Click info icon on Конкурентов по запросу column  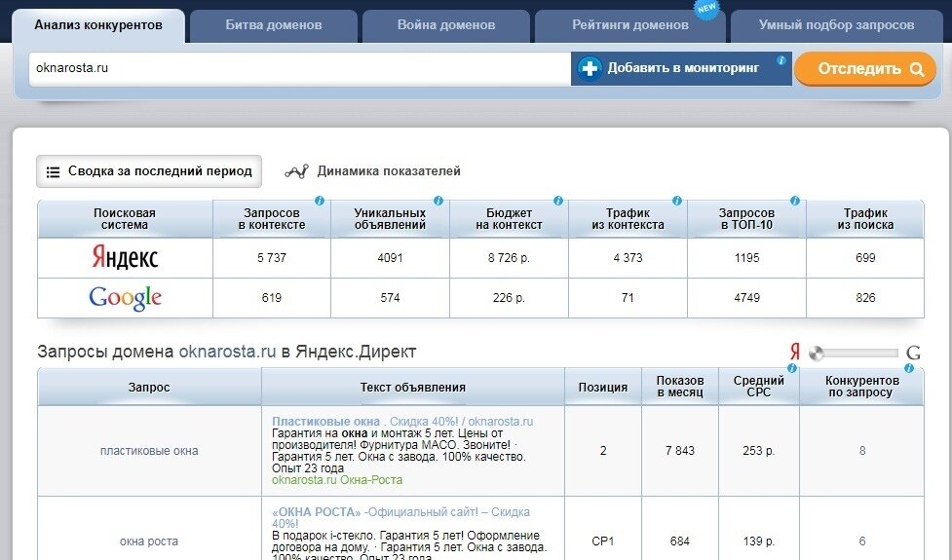pyautogui.click(x=909, y=368)
